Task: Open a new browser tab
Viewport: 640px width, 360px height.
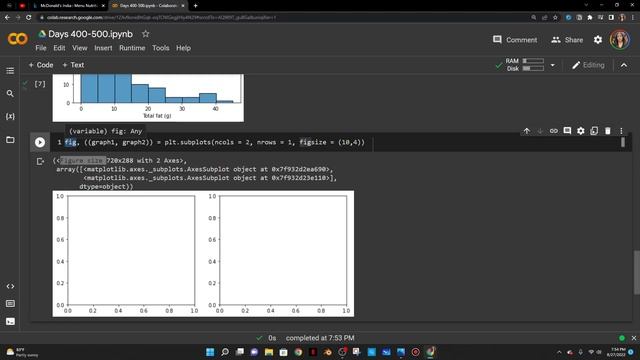Action: (x=196, y=6)
